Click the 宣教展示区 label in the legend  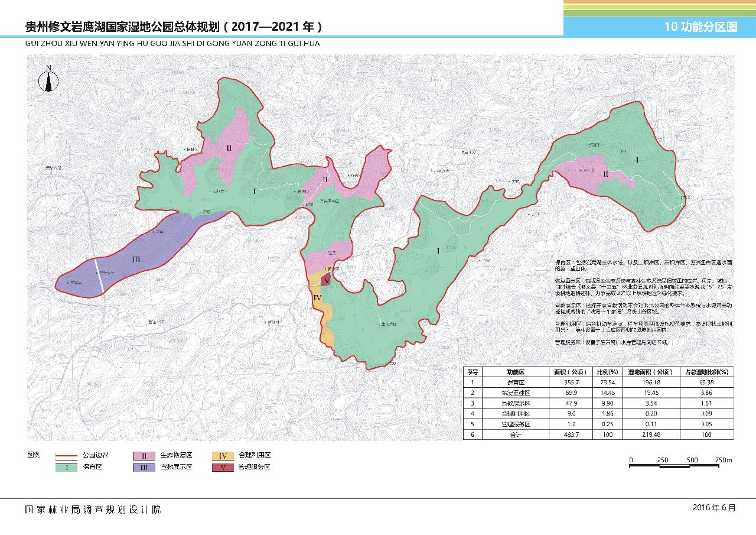pyautogui.click(x=176, y=467)
